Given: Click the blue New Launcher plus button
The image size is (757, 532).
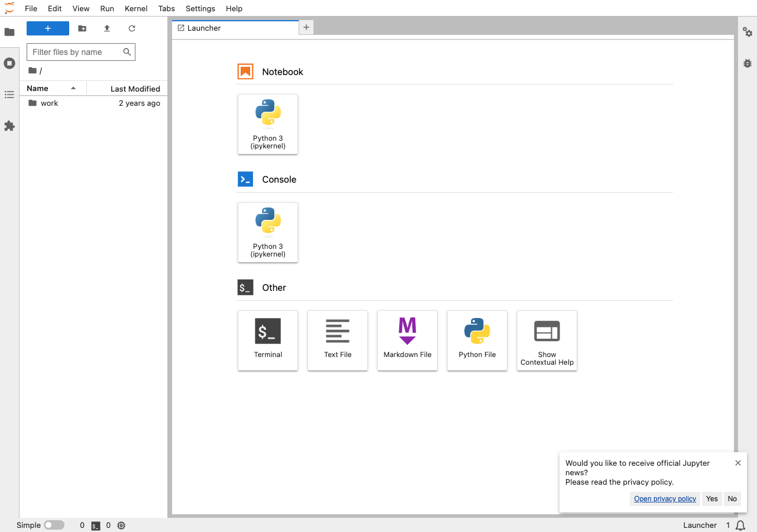Looking at the screenshot, I should (48, 28).
